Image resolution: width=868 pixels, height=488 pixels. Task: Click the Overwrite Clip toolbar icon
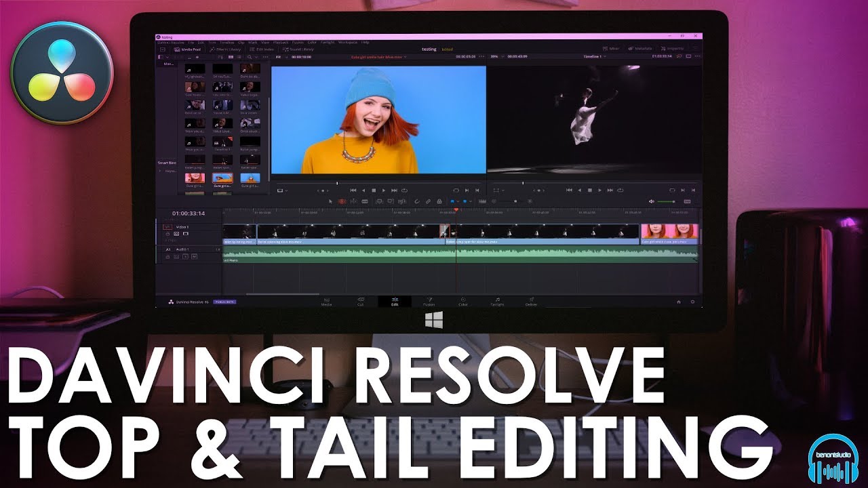(x=391, y=201)
